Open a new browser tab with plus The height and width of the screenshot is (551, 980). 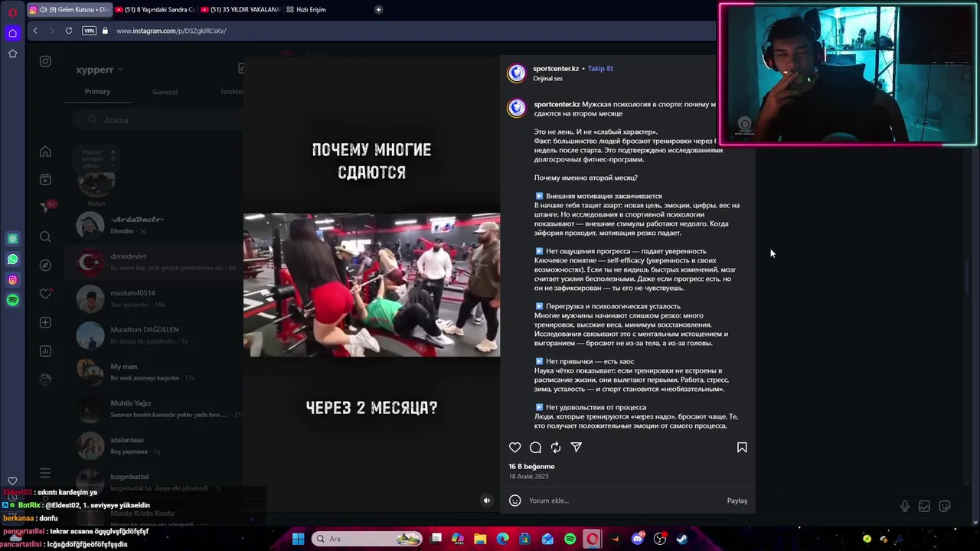pyautogui.click(x=378, y=9)
